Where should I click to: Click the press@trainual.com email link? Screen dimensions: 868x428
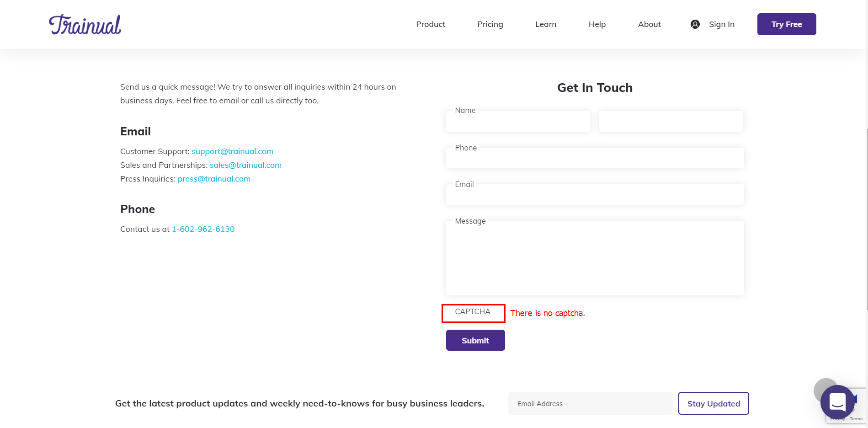coord(214,179)
